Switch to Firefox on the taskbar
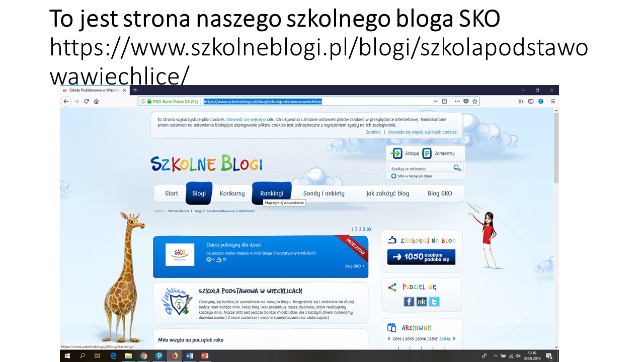 pyautogui.click(x=174, y=356)
